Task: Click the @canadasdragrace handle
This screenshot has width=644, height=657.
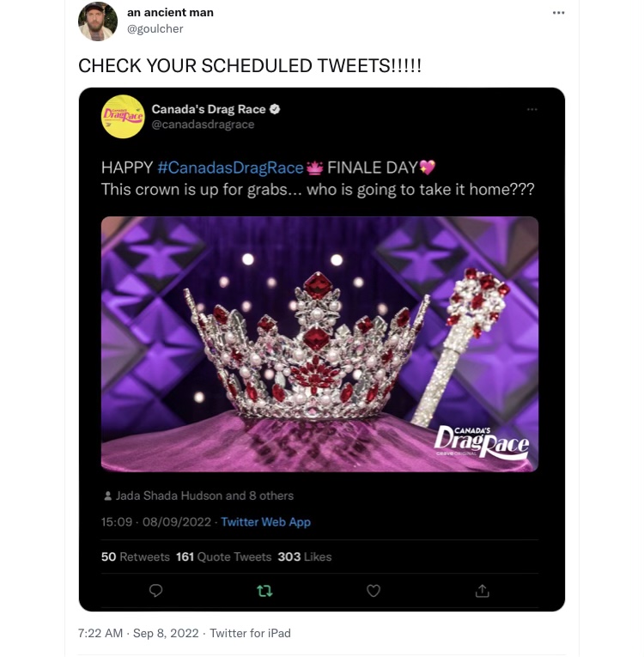Action: pos(203,125)
